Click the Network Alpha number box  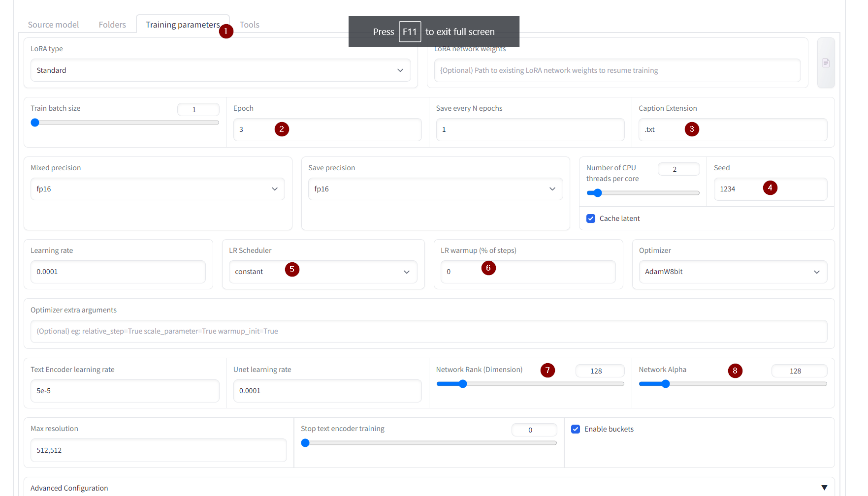[799, 371]
